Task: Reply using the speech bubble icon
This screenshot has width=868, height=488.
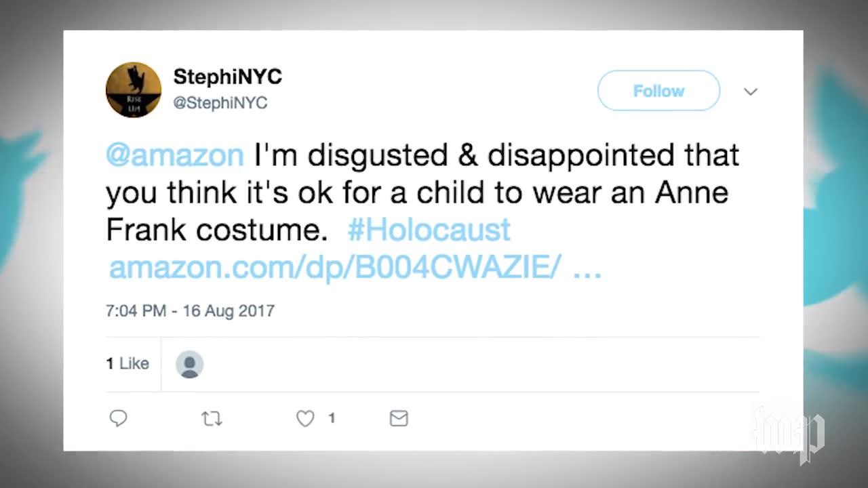Action: click(118, 419)
